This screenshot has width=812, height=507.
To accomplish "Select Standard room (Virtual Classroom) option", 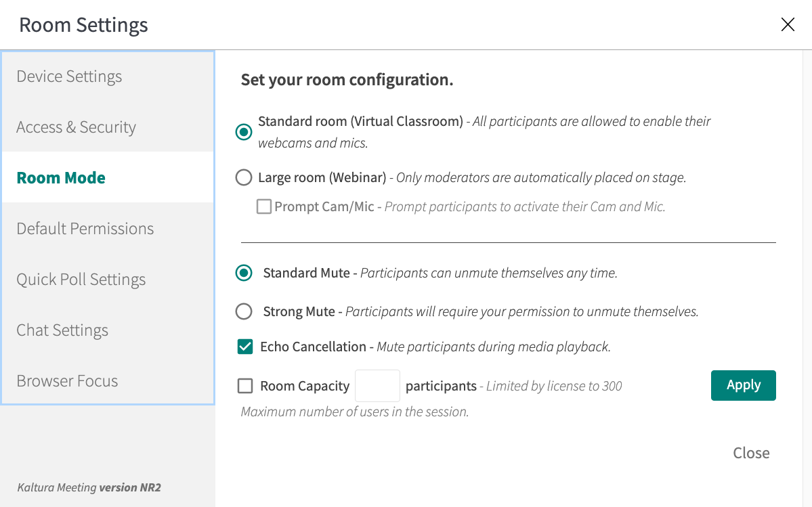I will coord(244,132).
